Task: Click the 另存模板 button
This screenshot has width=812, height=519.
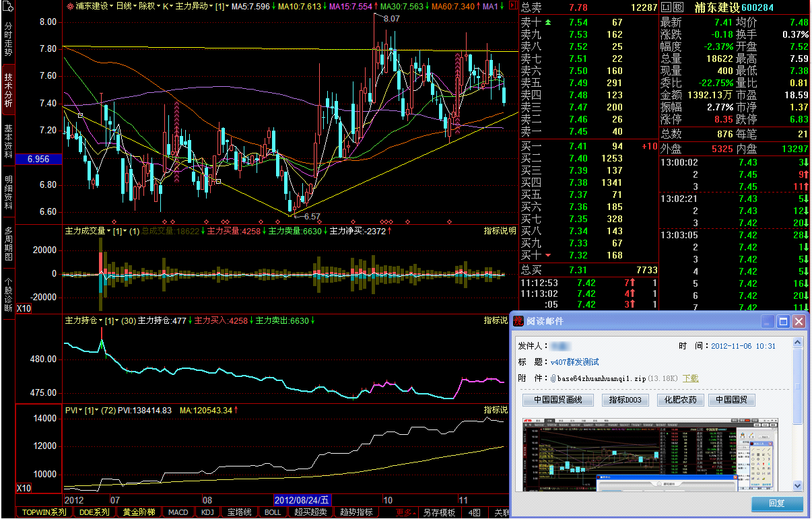Action: point(439,512)
